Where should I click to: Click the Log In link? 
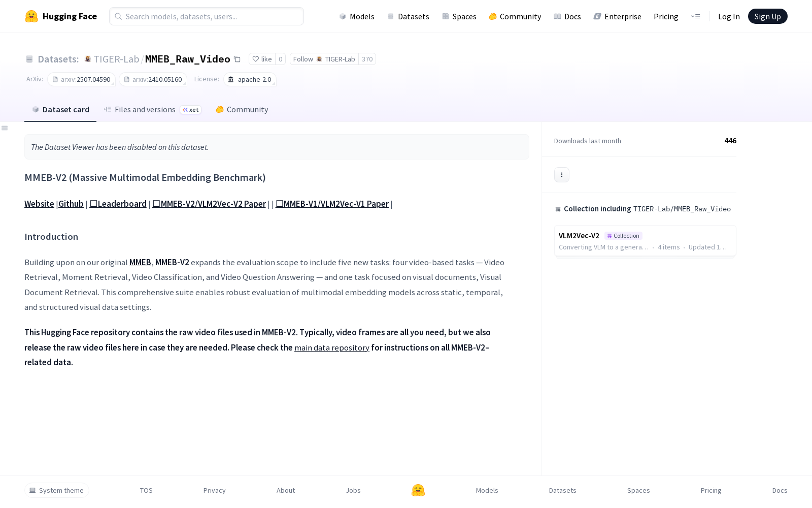729,16
